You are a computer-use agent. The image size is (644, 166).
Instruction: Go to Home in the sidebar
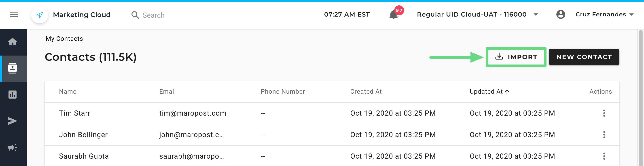(13, 42)
